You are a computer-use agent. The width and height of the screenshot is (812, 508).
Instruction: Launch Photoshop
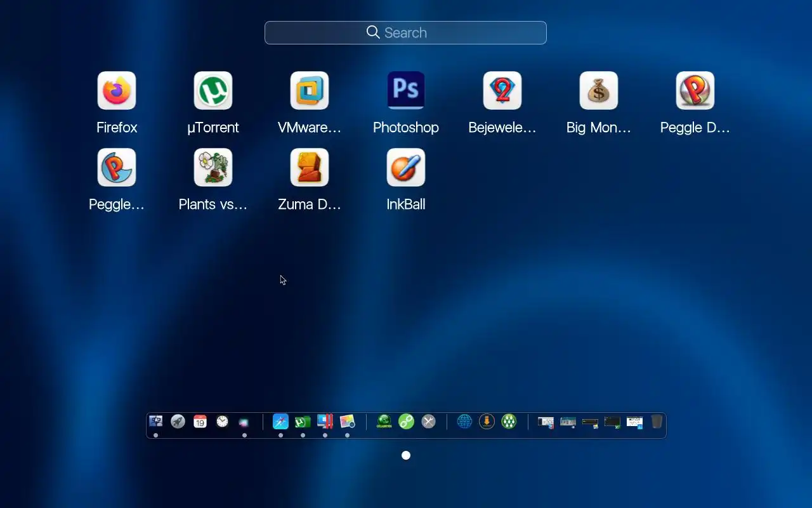[x=406, y=91]
